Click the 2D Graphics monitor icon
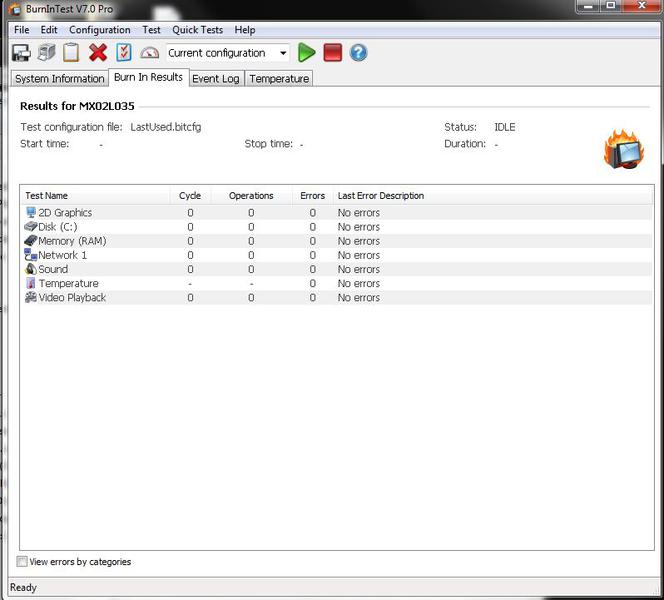 [x=31, y=212]
